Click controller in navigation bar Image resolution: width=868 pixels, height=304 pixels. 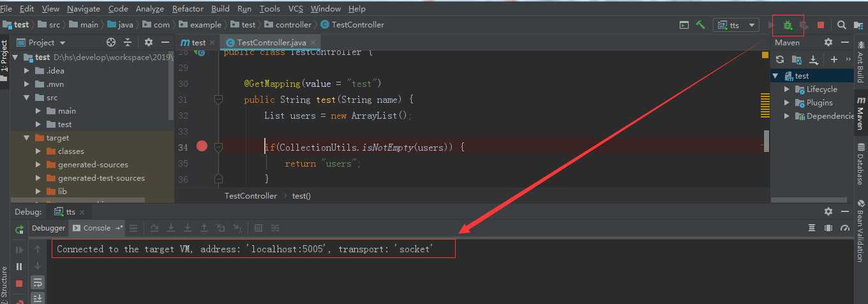point(287,25)
